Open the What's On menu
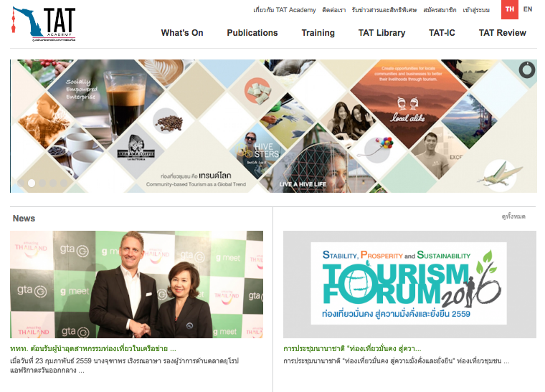The height and width of the screenshot is (392, 545). click(x=182, y=33)
